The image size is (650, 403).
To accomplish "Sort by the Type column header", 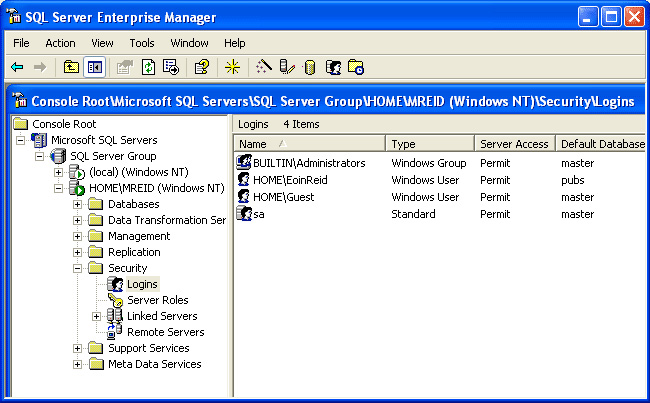I will (430, 144).
